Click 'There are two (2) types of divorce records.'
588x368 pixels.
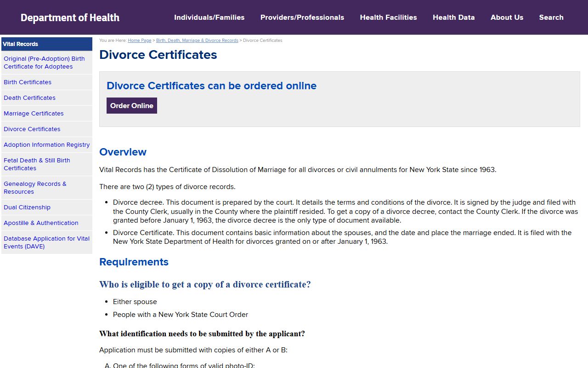coord(167,187)
